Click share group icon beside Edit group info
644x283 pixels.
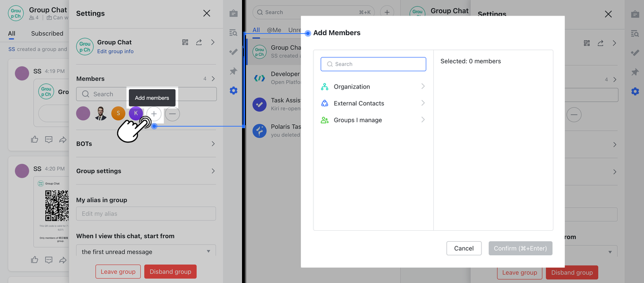[199, 43]
